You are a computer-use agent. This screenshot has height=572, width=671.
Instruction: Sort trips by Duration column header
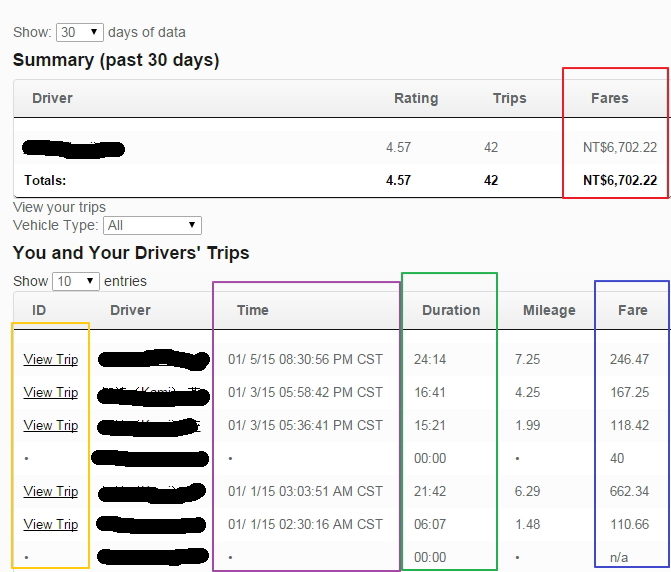click(x=451, y=310)
